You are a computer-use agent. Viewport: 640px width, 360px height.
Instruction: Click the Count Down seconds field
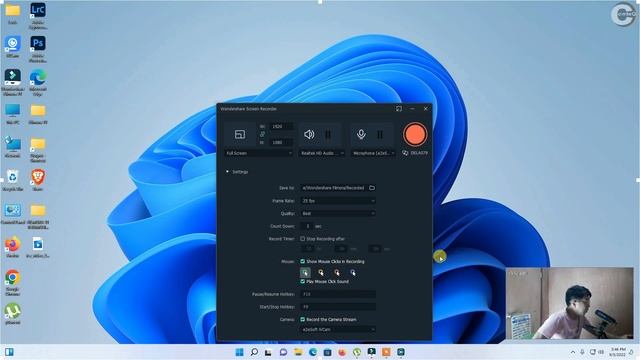(307, 226)
